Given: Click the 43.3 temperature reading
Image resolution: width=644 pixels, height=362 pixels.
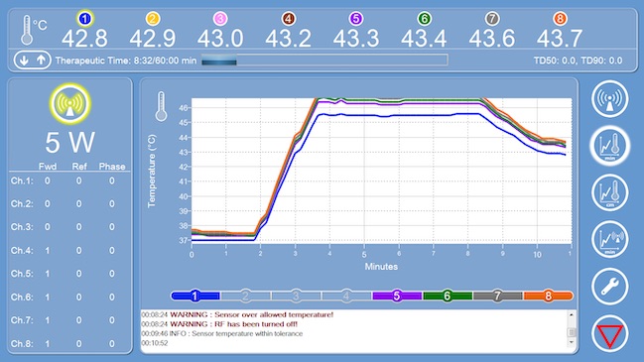Looking at the screenshot, I should 356,38.
